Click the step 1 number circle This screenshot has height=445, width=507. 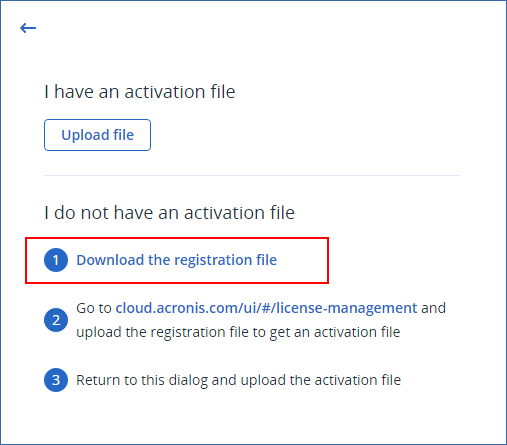(x=56, y=260)
